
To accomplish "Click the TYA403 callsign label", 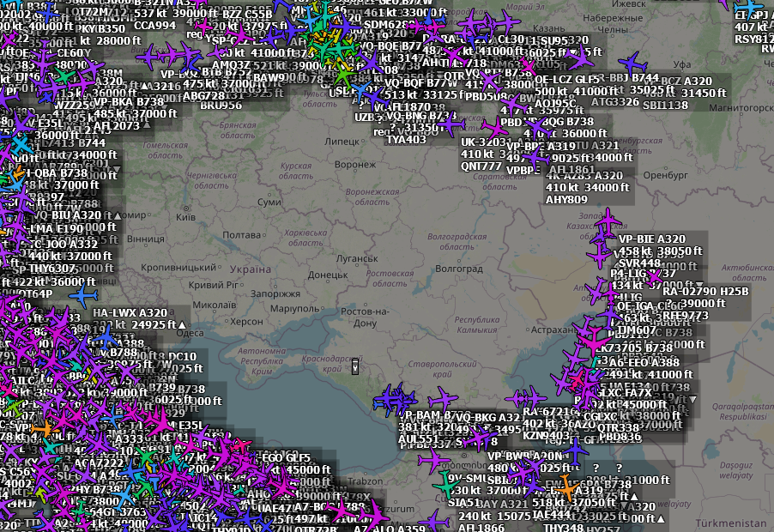I will tap(406, 140).
